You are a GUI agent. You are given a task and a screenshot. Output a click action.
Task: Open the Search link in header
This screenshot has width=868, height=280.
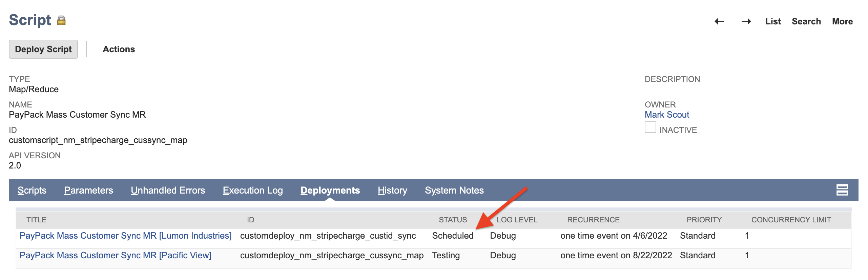point(806,21)
